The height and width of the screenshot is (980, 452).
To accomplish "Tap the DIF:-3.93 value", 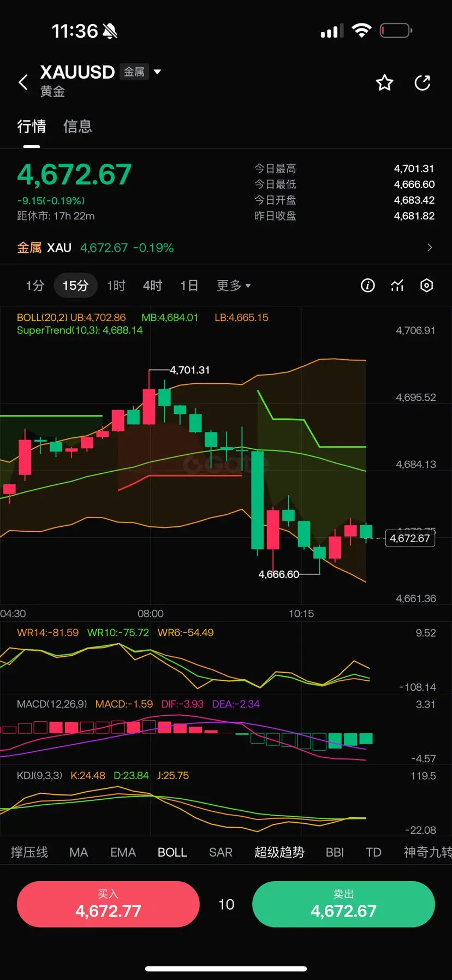I will coord(182,704).
